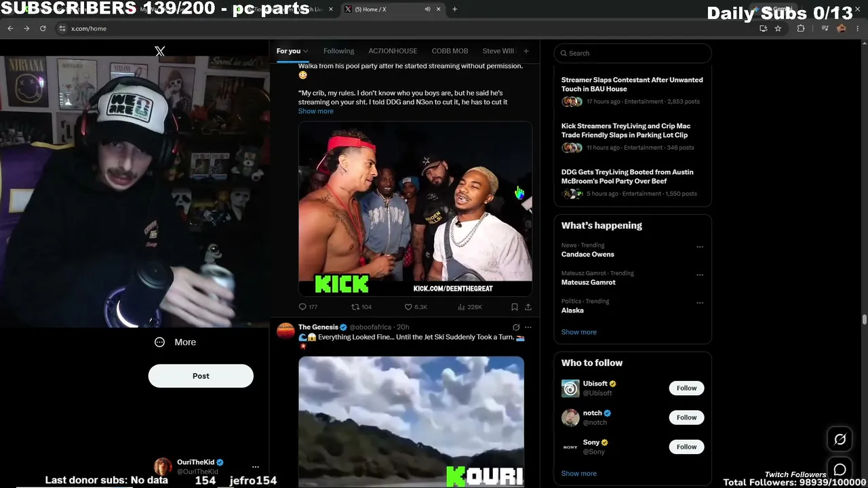
Task: Reply to the Kick pool party post
Action: pyautogui.click(x=308, y=307)
